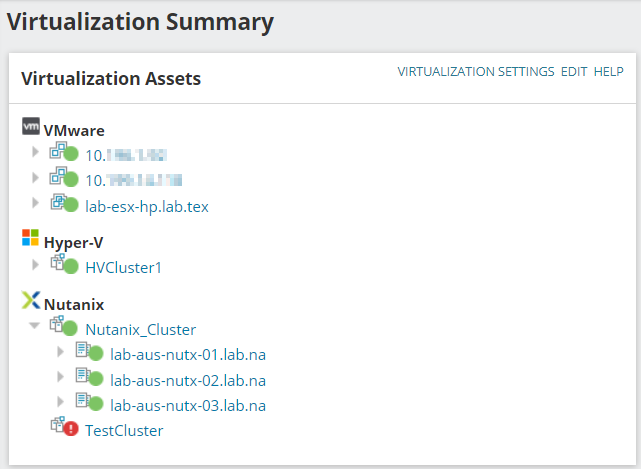This screenshot has width=641, height=469.
Task: Click the VMware vendor logo icon
Action: [31, 129]
